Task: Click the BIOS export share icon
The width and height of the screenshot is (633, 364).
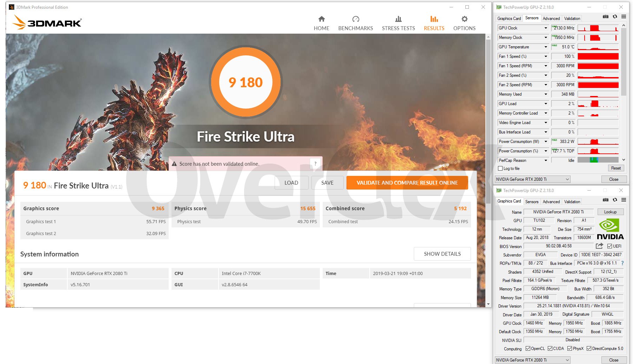Action: [599, 246]
